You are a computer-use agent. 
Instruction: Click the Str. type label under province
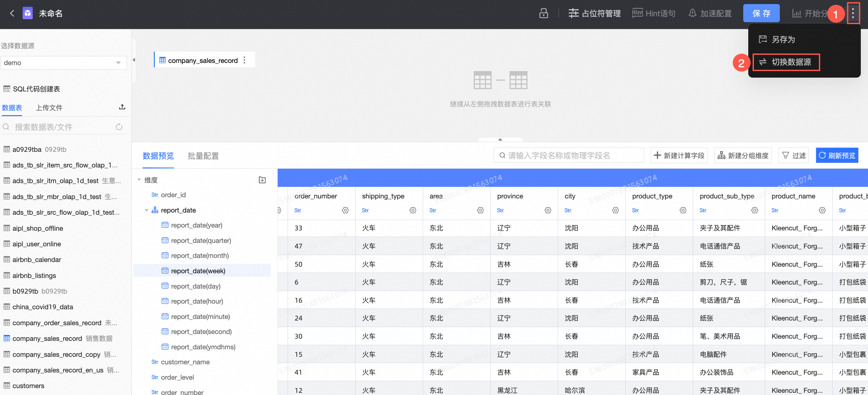pyautogui.click(x=500, y=210)
